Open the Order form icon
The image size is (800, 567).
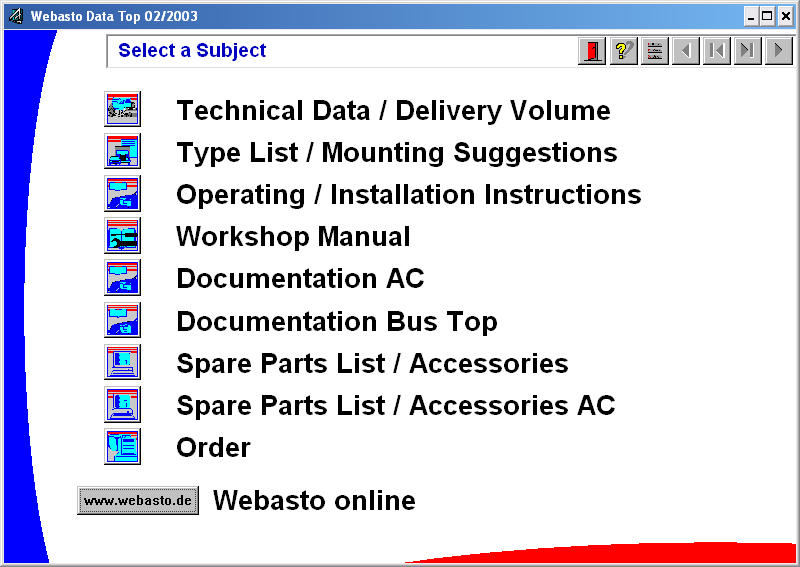pos(122,447)
